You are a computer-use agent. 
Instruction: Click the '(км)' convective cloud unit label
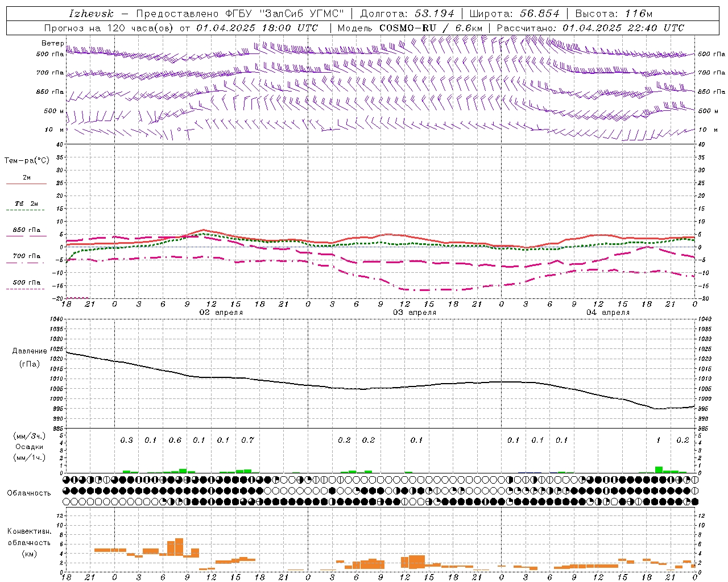pos(29,554)
